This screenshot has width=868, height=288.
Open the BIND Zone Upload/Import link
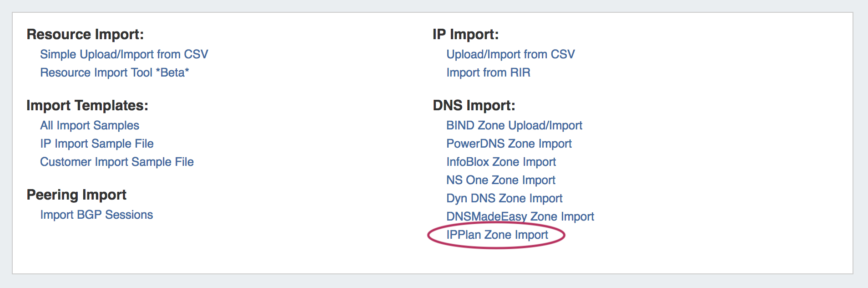coord(514,125)
